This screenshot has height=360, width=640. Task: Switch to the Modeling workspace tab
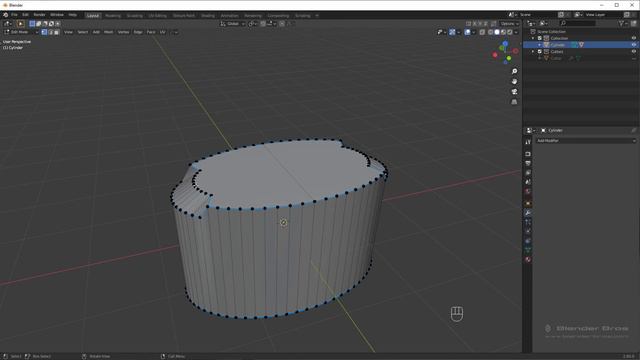113,16
